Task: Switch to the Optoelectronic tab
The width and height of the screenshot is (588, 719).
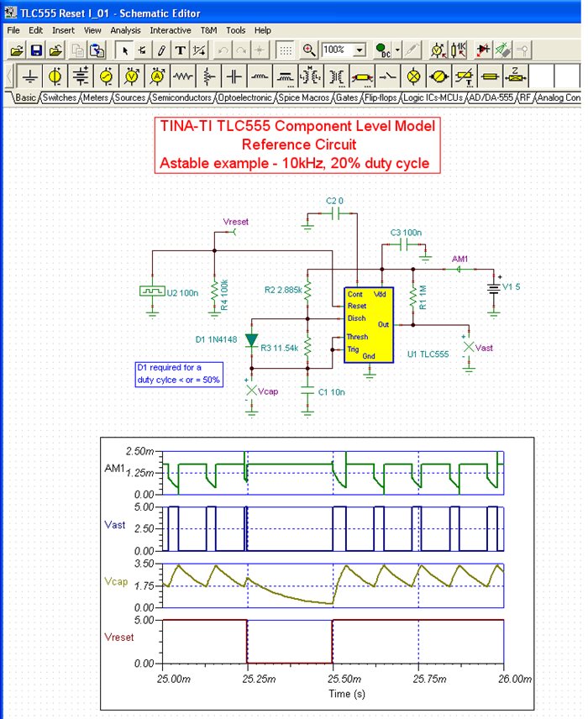Action: pos(245,97)
